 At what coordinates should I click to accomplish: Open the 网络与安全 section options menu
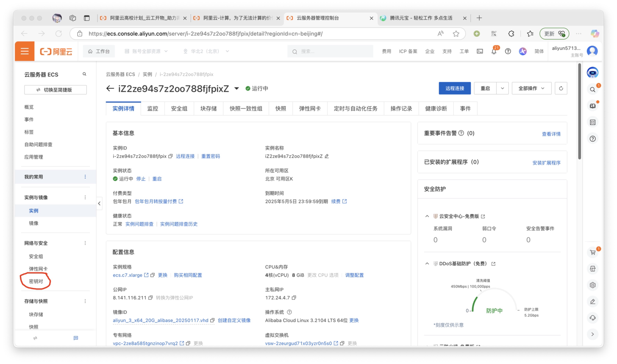coord(85,243)
